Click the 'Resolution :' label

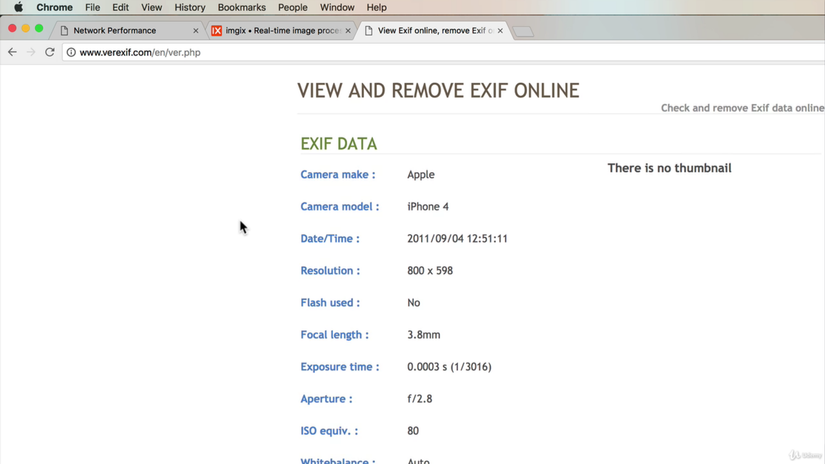pyautogui.click(x=330, y=270)
